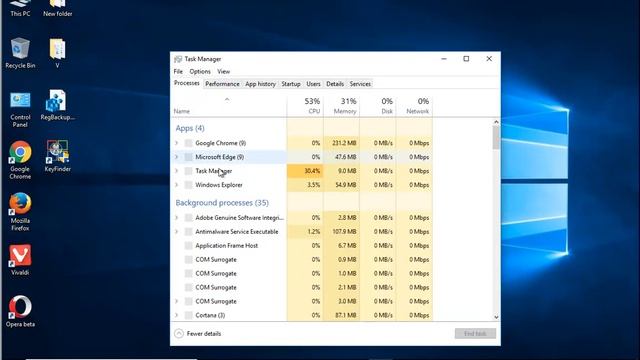This screenshot has width=640, height=360.
Task: Click the Task Manager title bar icon
Action: tap(178, 59)
